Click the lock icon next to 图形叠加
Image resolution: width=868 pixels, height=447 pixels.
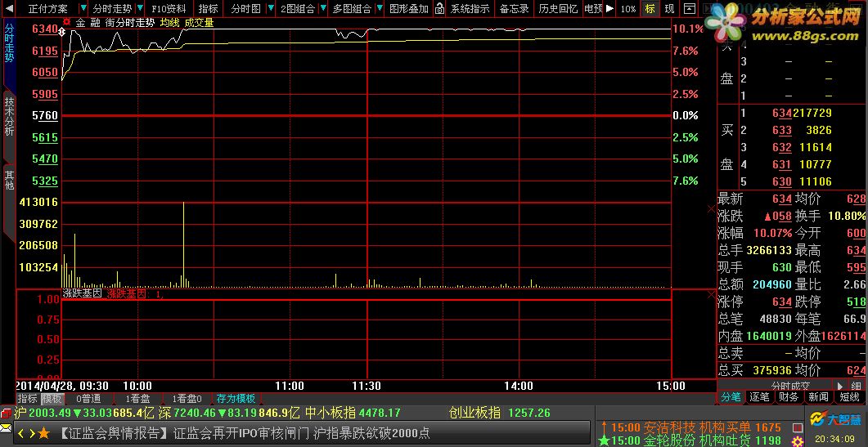coord(439,8)
